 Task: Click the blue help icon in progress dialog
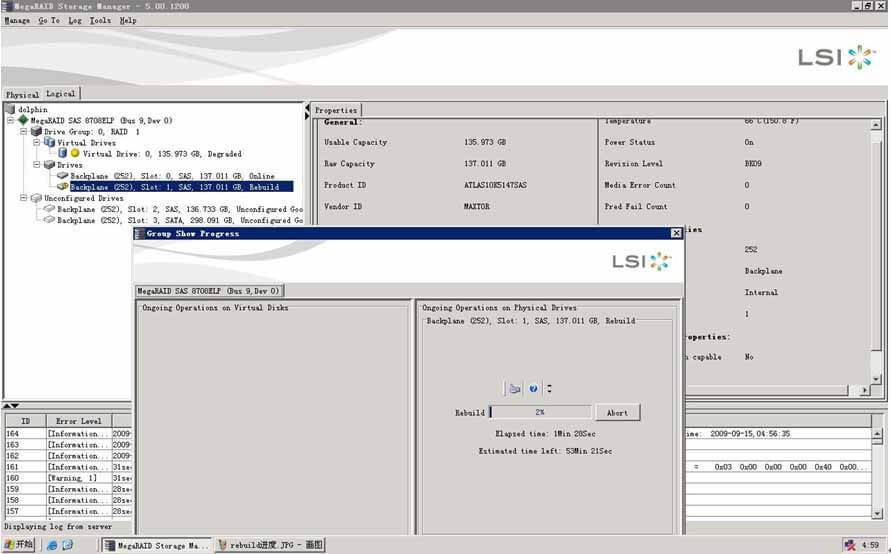(534, 389)
